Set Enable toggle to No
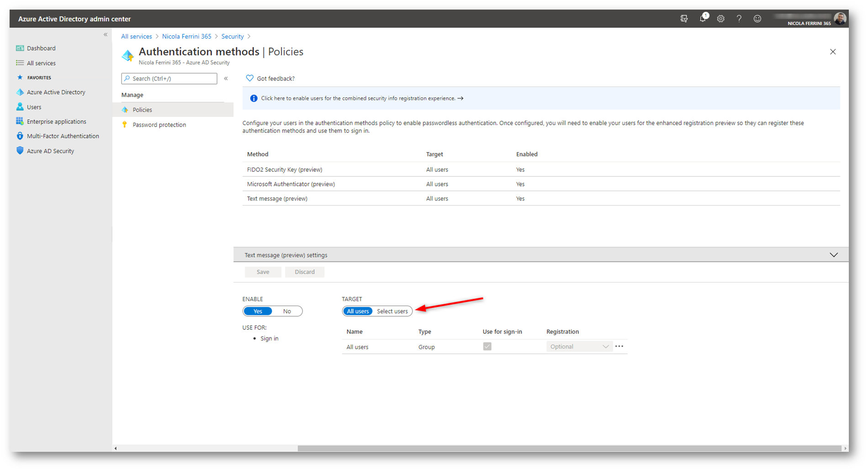868x471 pixels. click(287, 311)
